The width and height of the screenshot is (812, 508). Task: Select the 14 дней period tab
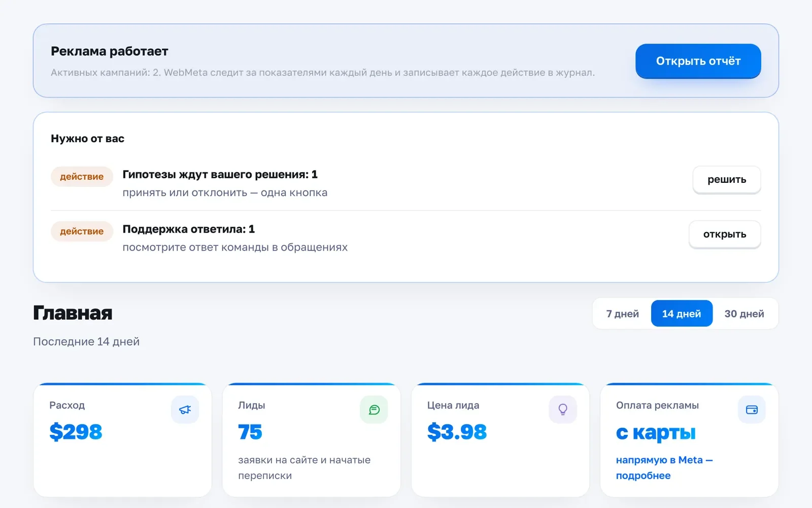[682, 314]
